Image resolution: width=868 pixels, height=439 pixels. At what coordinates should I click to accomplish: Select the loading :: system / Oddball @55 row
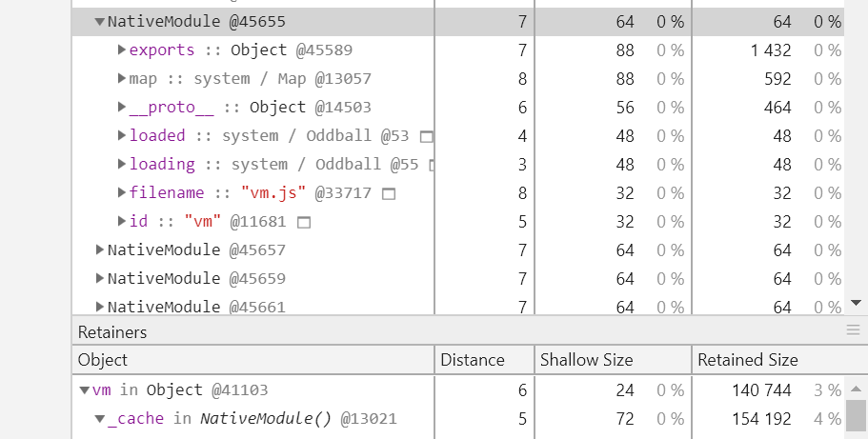457,165
